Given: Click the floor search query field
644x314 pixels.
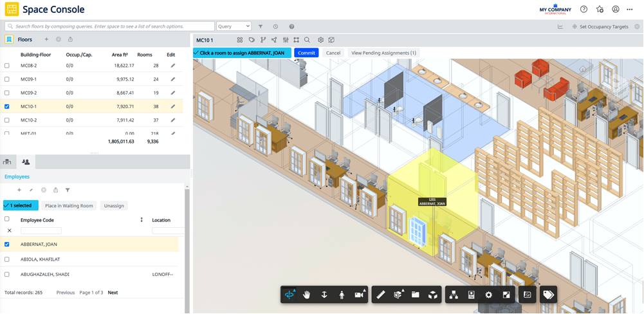Looking at the screenshot, I should click(x=109, y=26).
